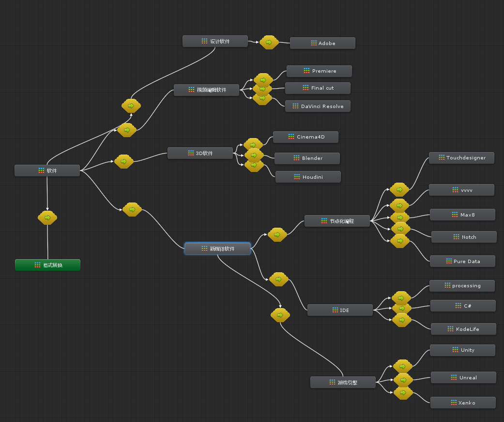504x422 pixels.
Task: Click the IDE node
Action: (x=340, y=310)
